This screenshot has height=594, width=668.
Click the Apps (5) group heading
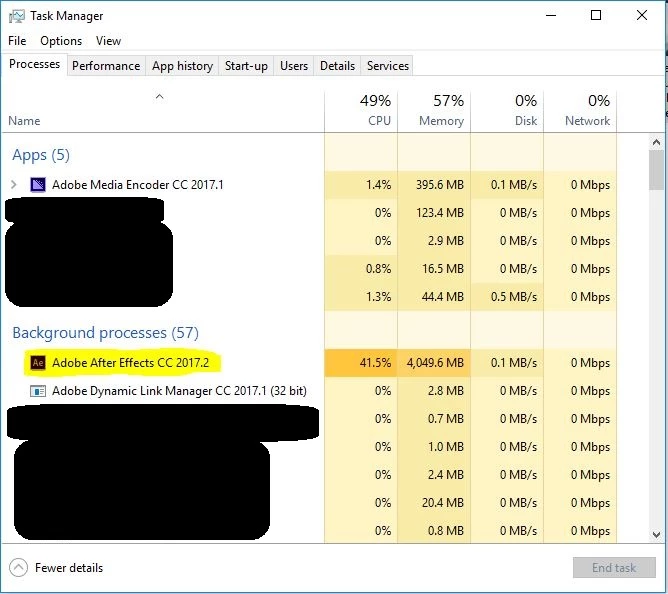click(x=41, y=155)
